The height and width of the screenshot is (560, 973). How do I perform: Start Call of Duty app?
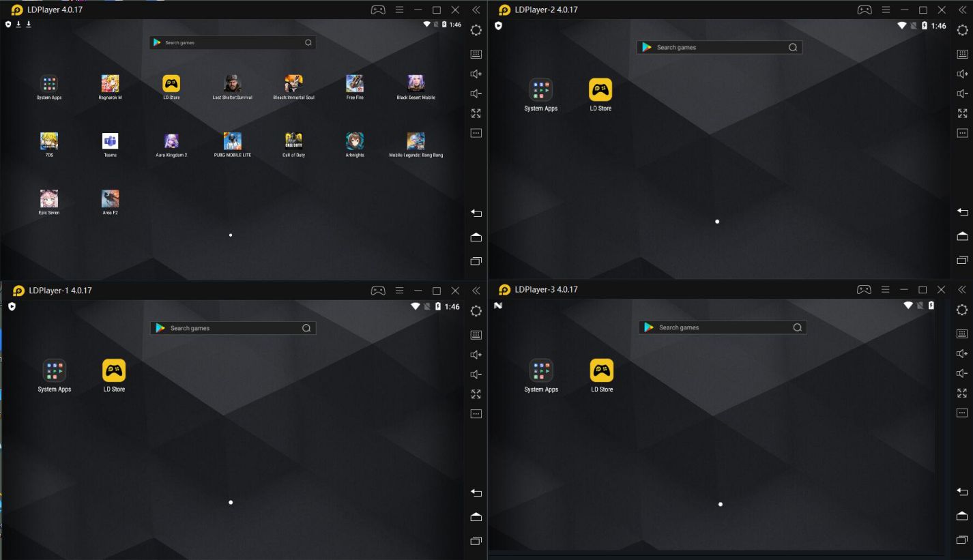pyautogui.click(x=293, y=141)
